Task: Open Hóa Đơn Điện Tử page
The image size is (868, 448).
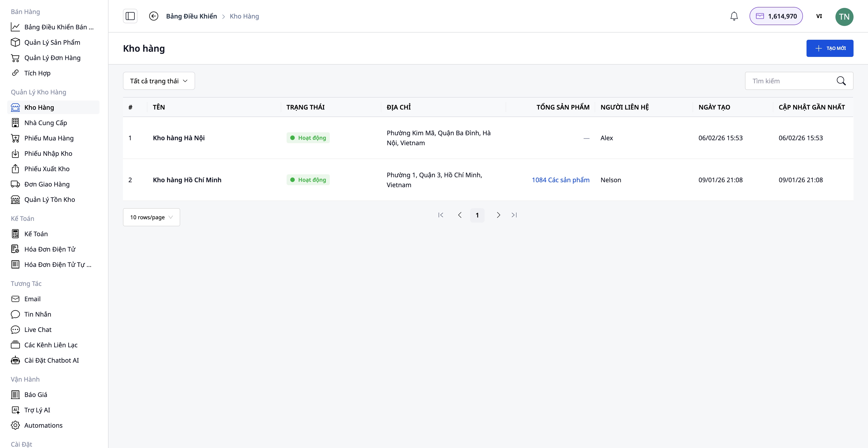Action: pyautogui.click(x=50, y=249)
